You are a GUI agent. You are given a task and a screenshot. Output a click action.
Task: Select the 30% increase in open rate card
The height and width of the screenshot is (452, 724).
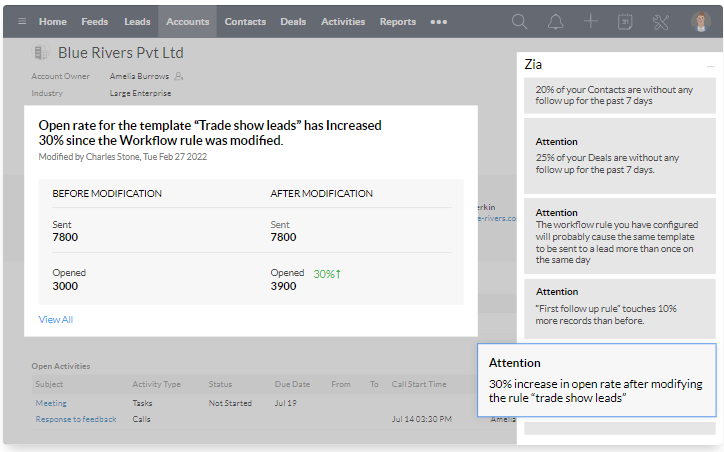(x=597, y=380)
